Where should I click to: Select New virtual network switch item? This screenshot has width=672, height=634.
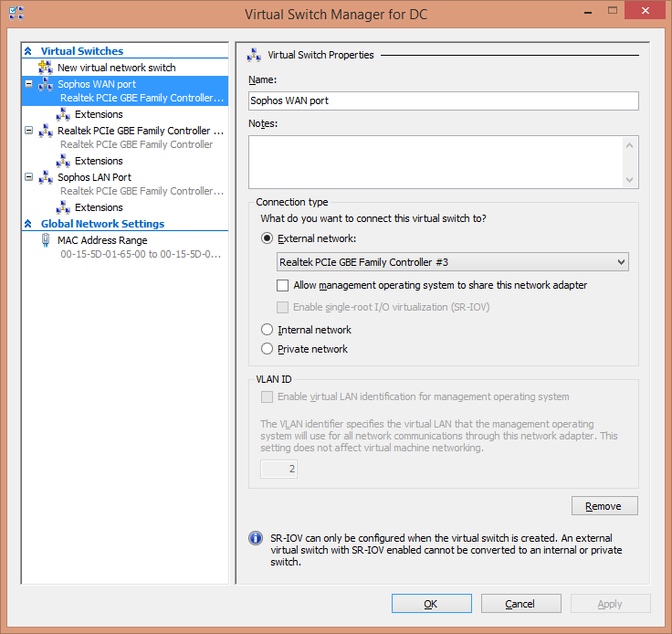click(117, 68)
